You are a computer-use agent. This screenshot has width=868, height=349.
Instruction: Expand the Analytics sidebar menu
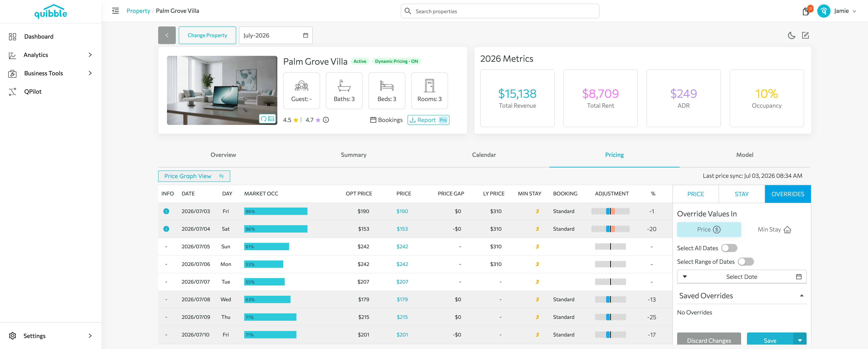(51, 55)
